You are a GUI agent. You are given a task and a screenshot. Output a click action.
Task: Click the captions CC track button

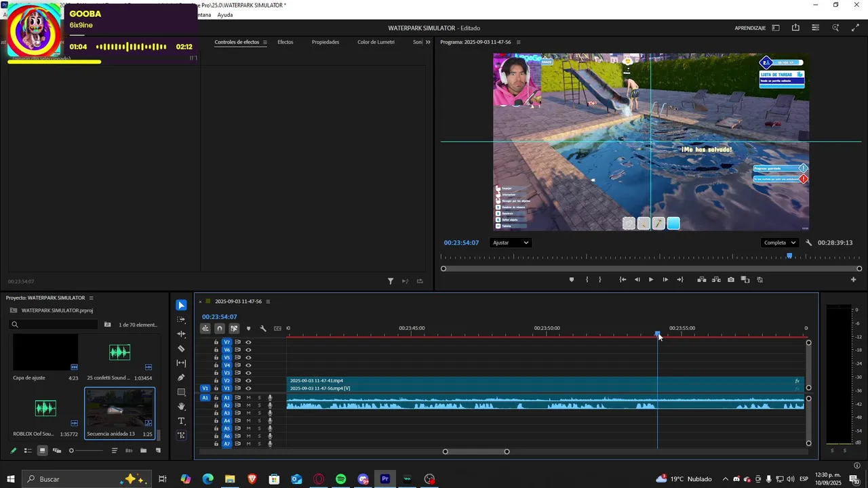point(277,329)
